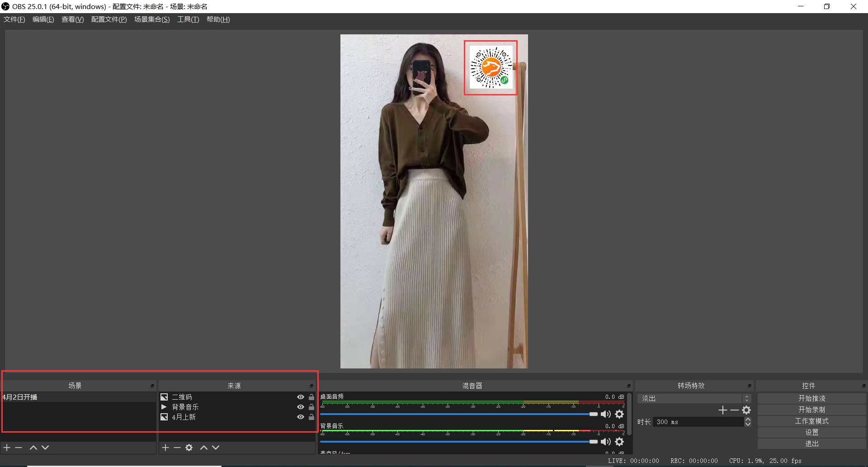Pop out the 混音器 dock panel

[628, 386]
